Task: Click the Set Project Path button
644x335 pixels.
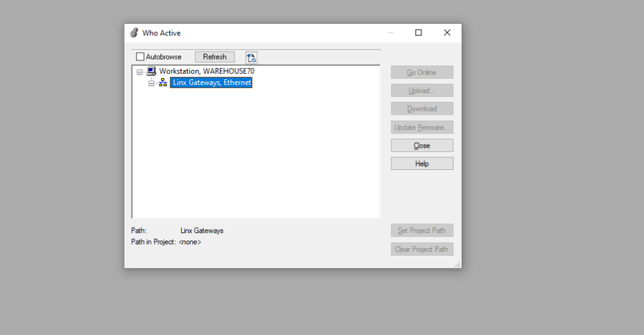Action: [x=421, y=230]
